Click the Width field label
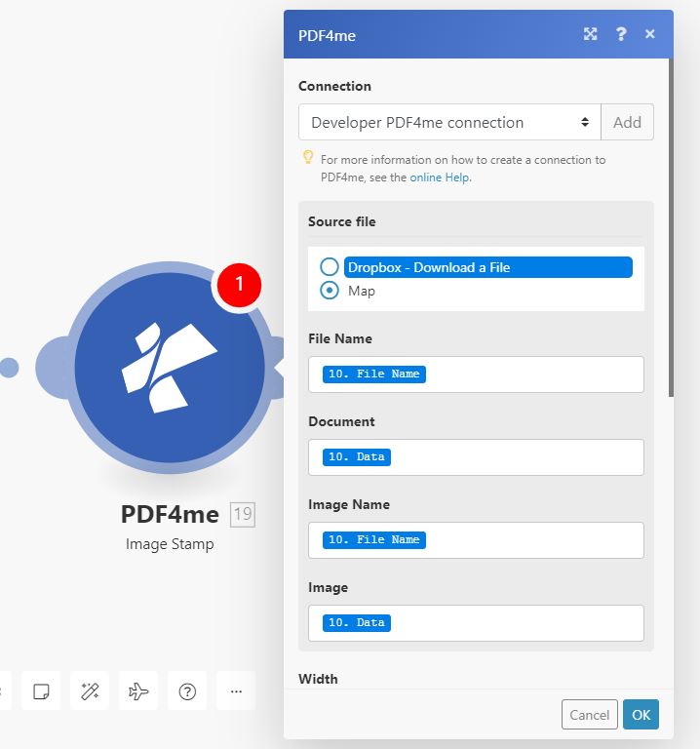 click(318, 679)
